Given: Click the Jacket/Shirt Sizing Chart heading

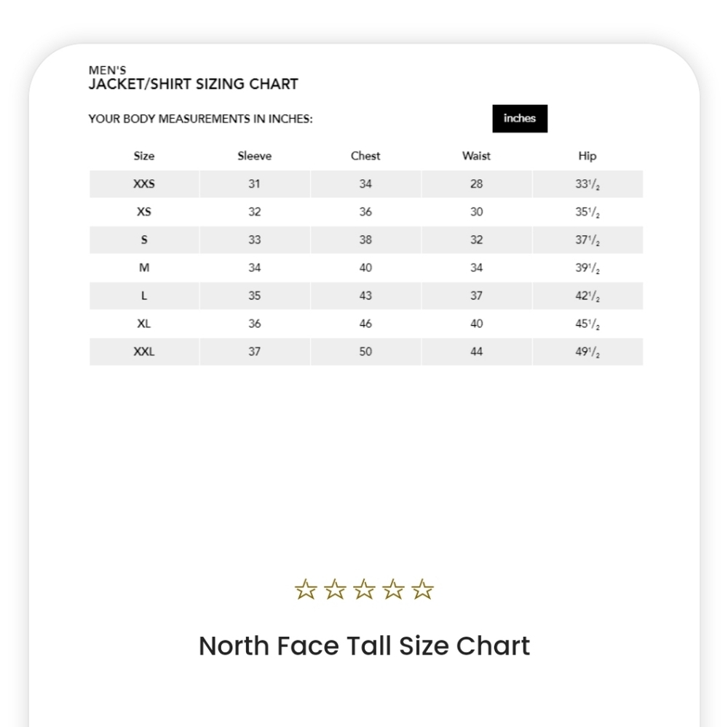Looking at the screenshot, I should click(x=193, y=84).
